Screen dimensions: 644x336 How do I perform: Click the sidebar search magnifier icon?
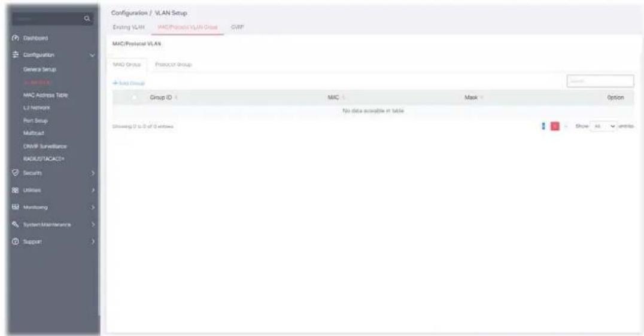87,19
